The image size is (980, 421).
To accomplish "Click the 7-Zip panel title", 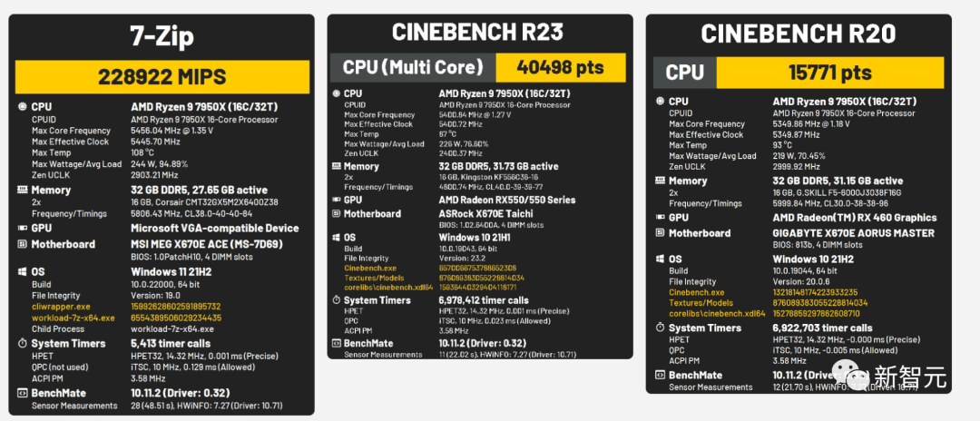I will (164, 38).
